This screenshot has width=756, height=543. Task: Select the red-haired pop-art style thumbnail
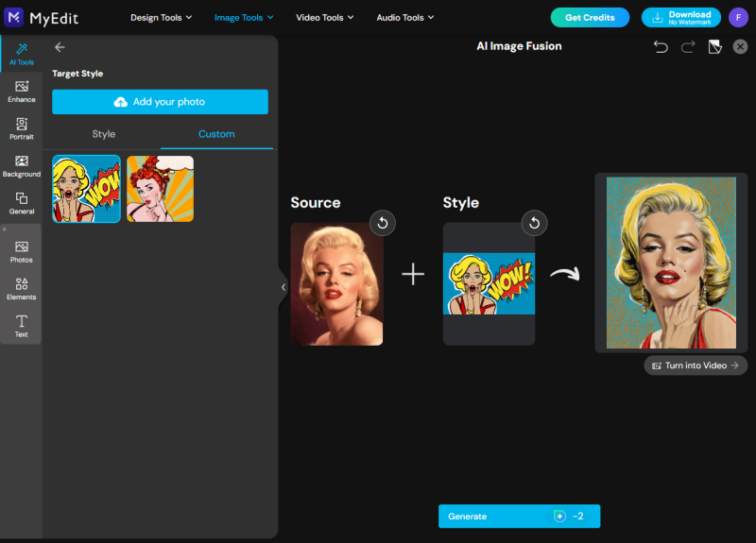(x=160, y=189)
